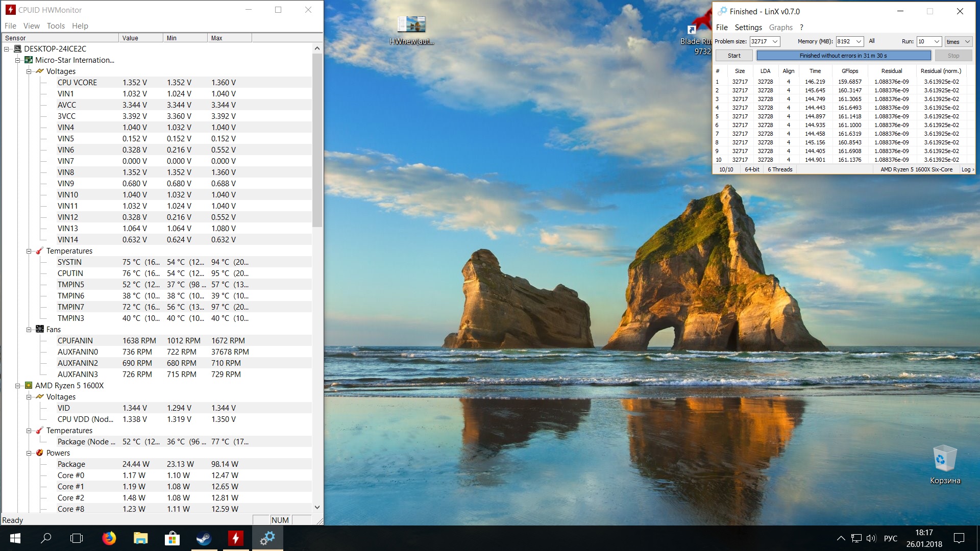
Task: Click HWMonitor scrollbar down arrow
Action: 317,507
